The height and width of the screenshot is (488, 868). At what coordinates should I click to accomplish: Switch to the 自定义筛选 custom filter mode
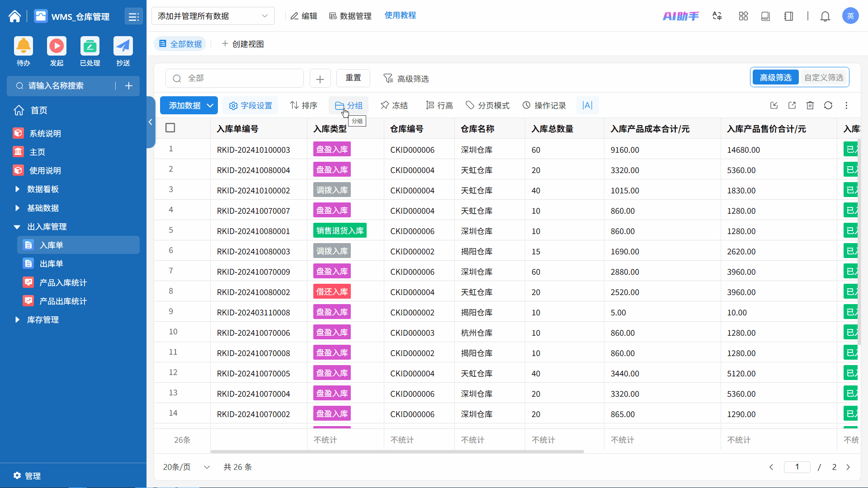(824, 77)
